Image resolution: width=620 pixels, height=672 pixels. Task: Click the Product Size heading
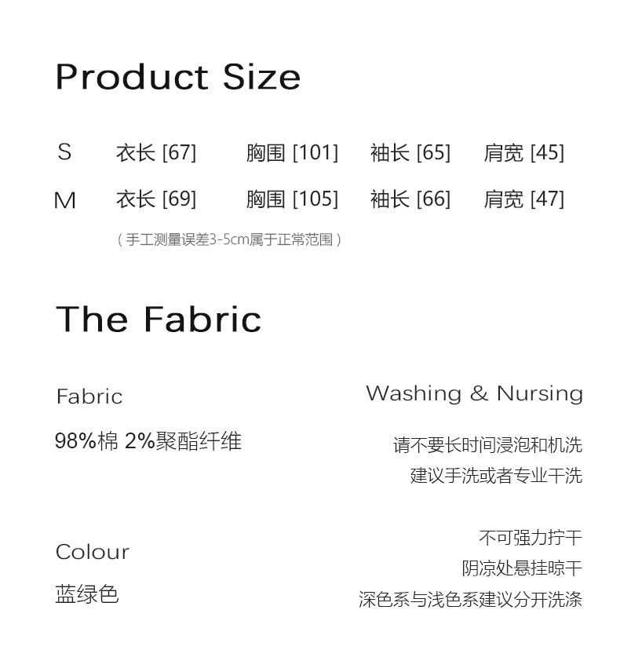[x=178, y=78]
